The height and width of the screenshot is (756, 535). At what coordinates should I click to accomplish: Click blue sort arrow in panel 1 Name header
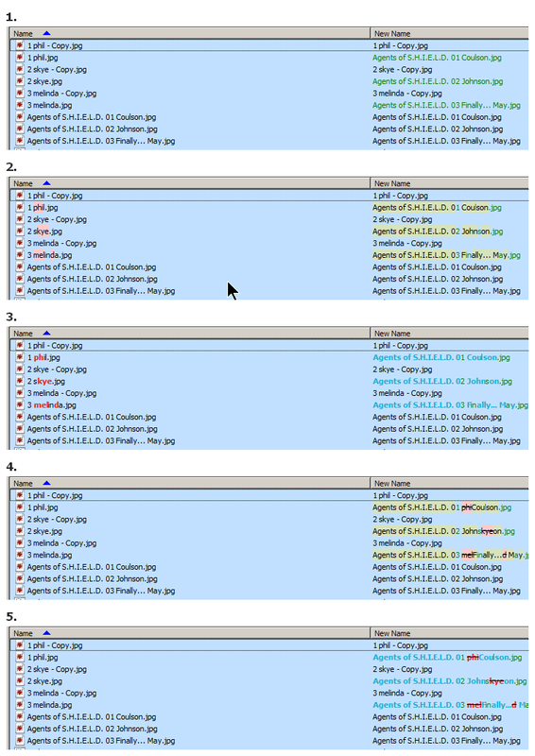pos(46,33)
